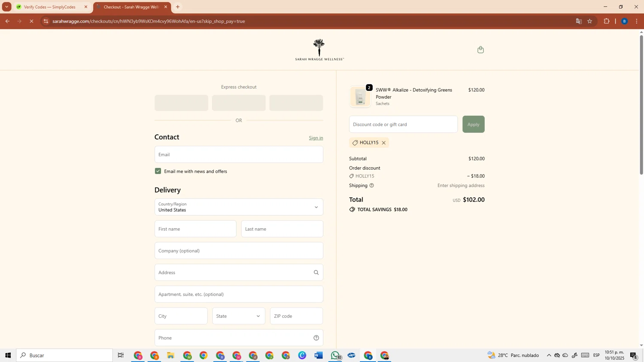This screenshot has width=644, height=362.
Task: Go back to the previous page
Action: point(7,21)
